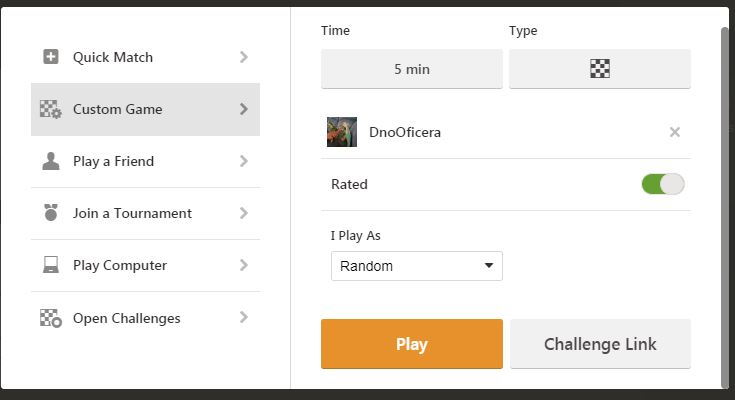Viewport: 735px width, 400px height.
Task: Change the 5 min time control
Action: [x=411, y=69]
